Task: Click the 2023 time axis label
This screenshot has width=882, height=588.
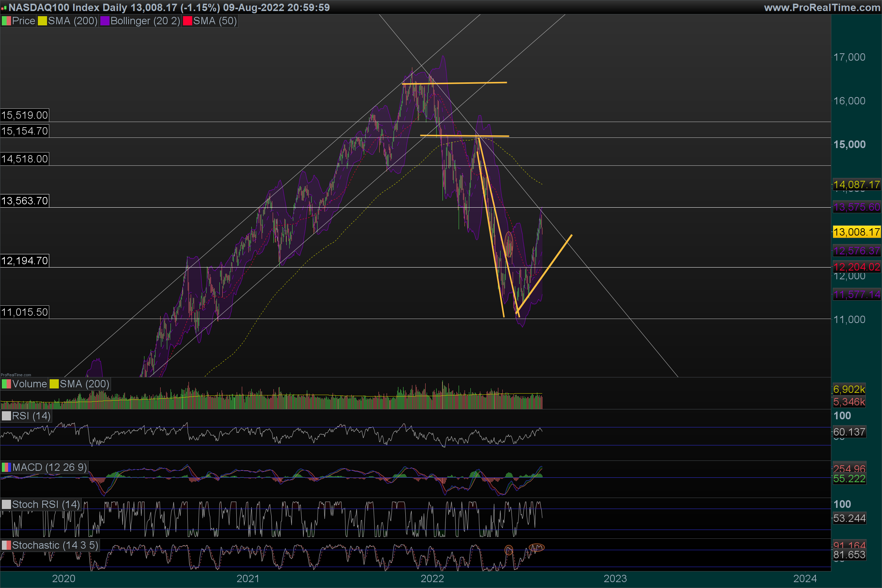Action: pos(615,578)
